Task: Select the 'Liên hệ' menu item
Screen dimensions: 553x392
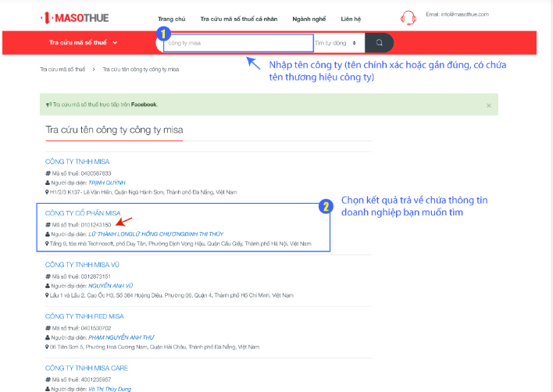Action: tap(351, 16)
